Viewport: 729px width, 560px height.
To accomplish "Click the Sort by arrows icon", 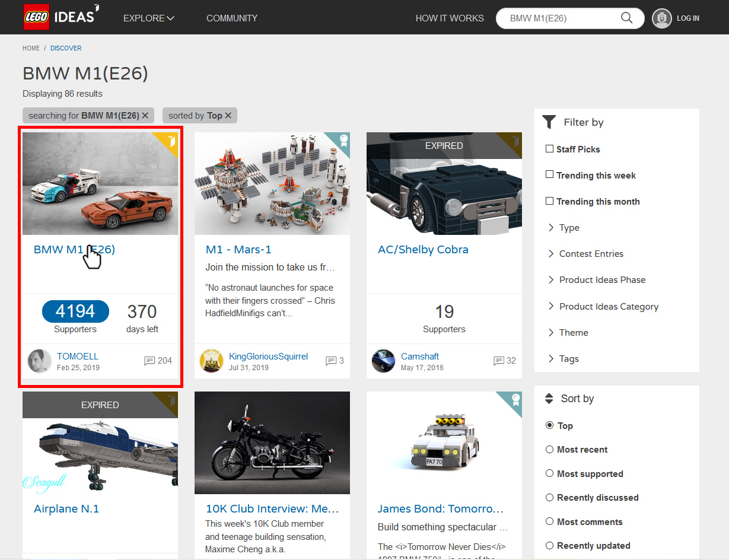I will click(549, 399).
